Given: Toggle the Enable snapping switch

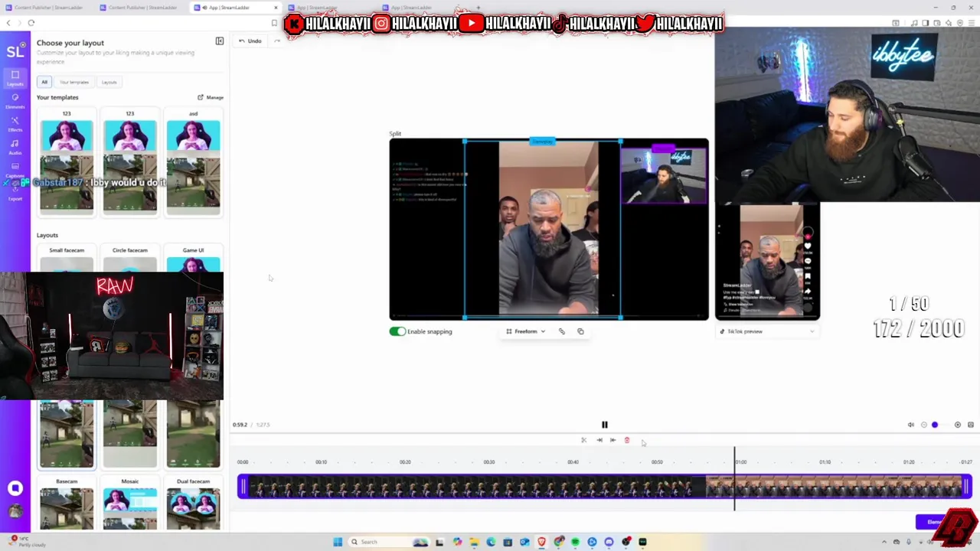Looking at the screenshot, I should coord(397,331).
